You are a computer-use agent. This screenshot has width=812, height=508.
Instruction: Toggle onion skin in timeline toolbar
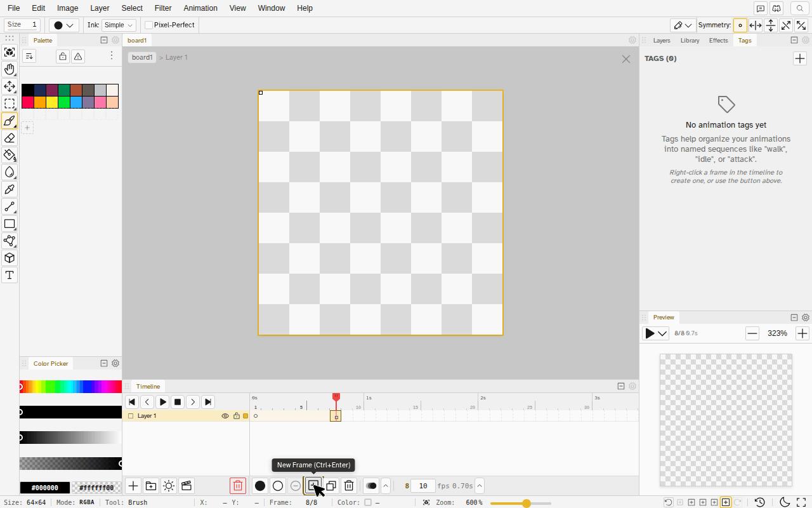pyautogui.click(x=372, y=486)
